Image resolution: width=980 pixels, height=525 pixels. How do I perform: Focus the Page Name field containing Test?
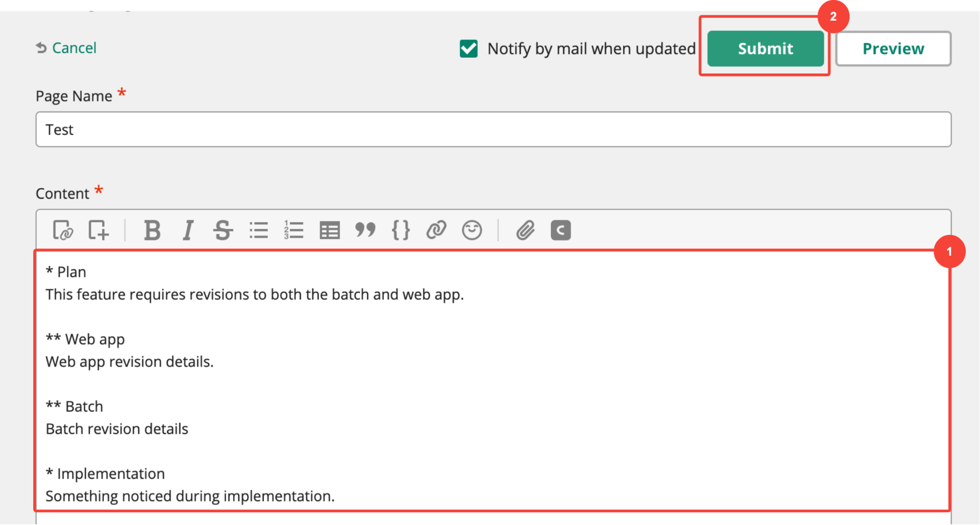pos(493,130)
